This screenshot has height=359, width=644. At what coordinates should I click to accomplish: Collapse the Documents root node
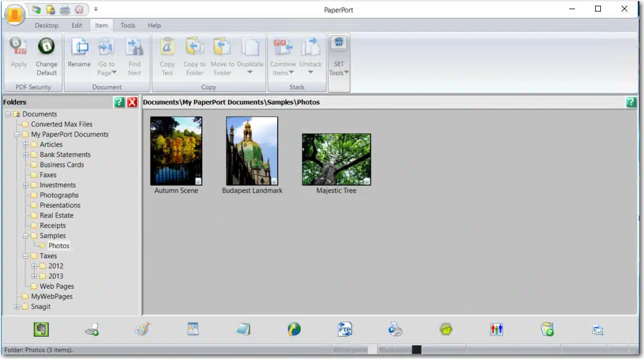coord(8,114)
